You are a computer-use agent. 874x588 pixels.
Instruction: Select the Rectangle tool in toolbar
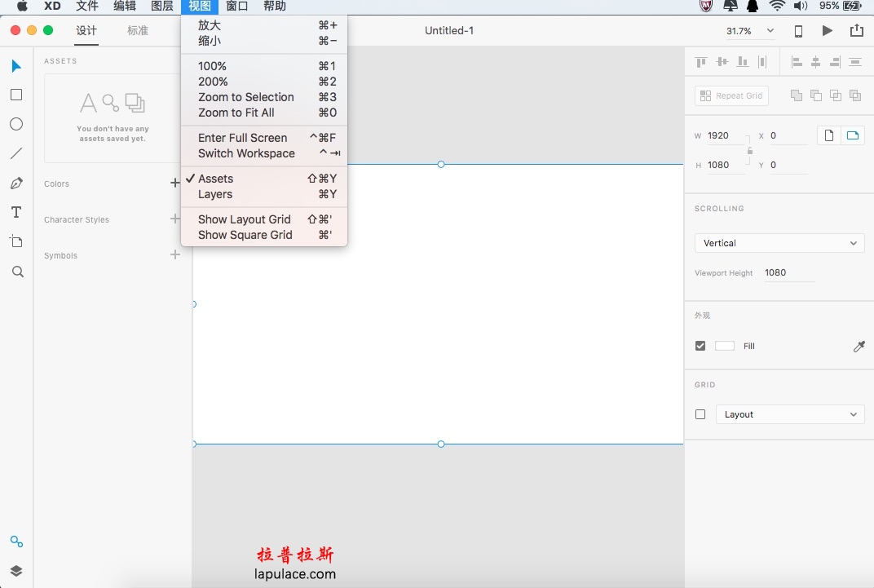point(16,95)
